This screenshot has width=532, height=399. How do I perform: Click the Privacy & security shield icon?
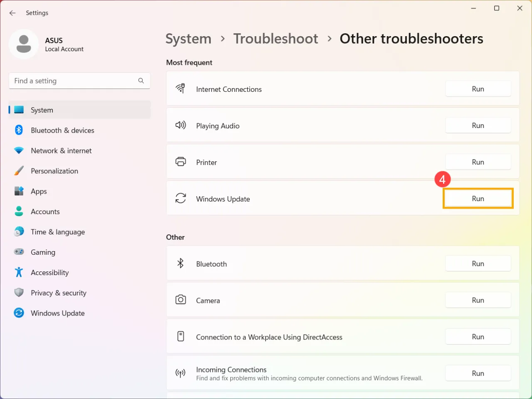19,293
